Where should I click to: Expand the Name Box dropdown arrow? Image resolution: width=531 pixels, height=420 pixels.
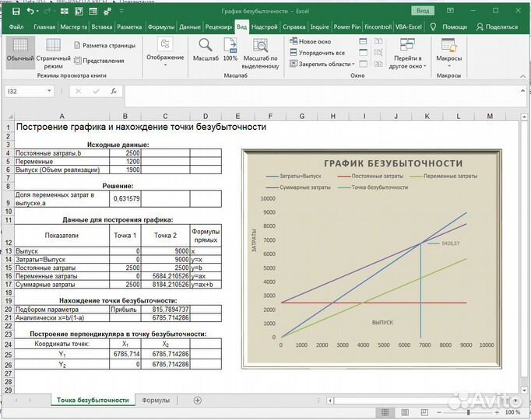tap(49, 91)
